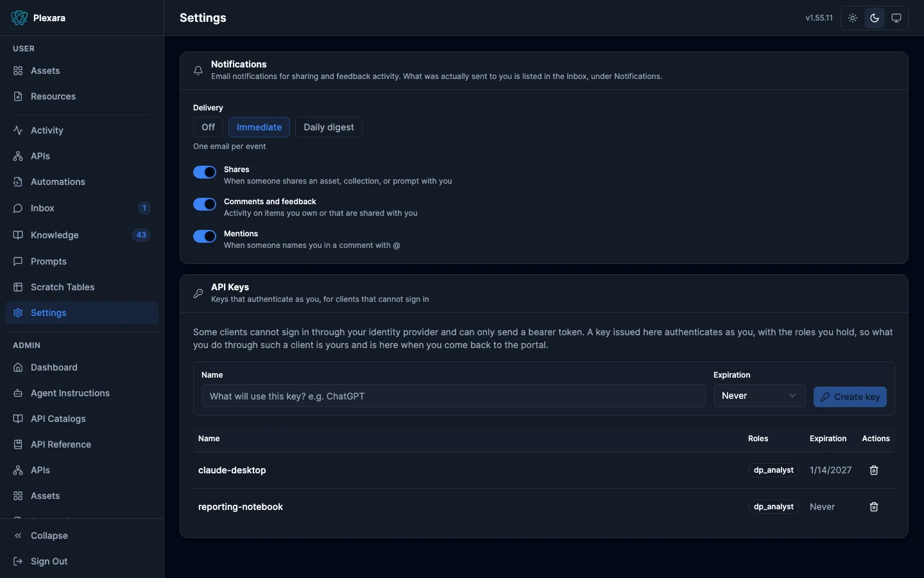924x578 pixels.
Task: Go to Scratch Tables
Action: [x=81, y=287]
